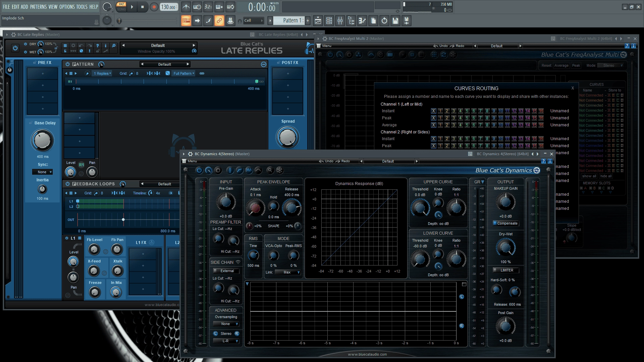Click Redo in Dynamics plugin
This screenshot has height=362, width=644.
[x=343, y=161]
